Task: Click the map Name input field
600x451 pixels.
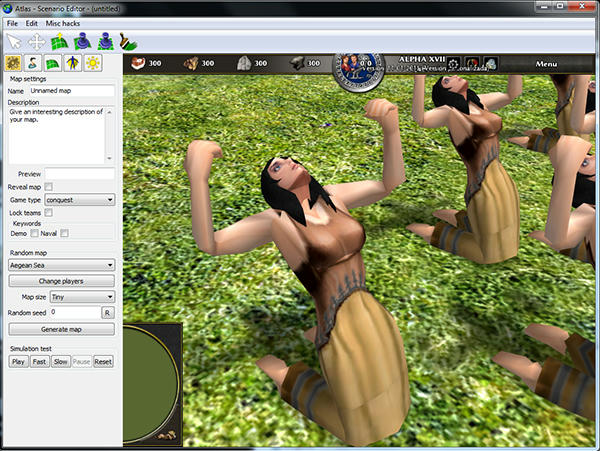Action: coord(71,91)
